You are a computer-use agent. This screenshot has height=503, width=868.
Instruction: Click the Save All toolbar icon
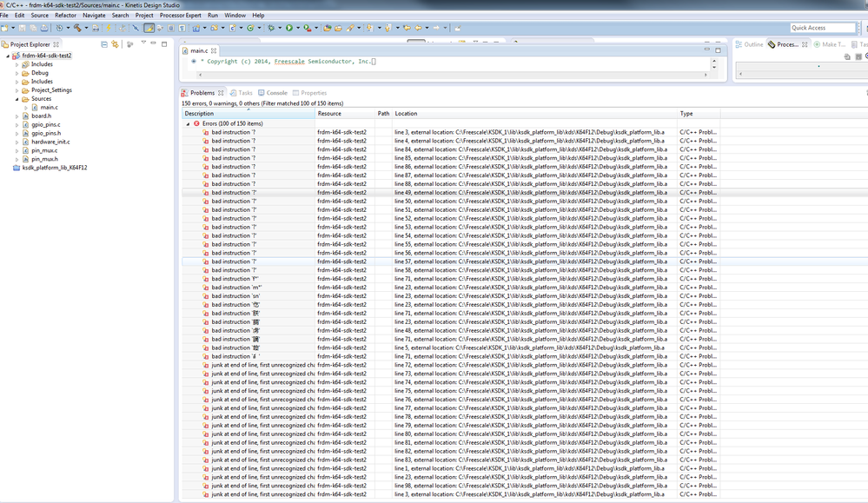point(33,28)
